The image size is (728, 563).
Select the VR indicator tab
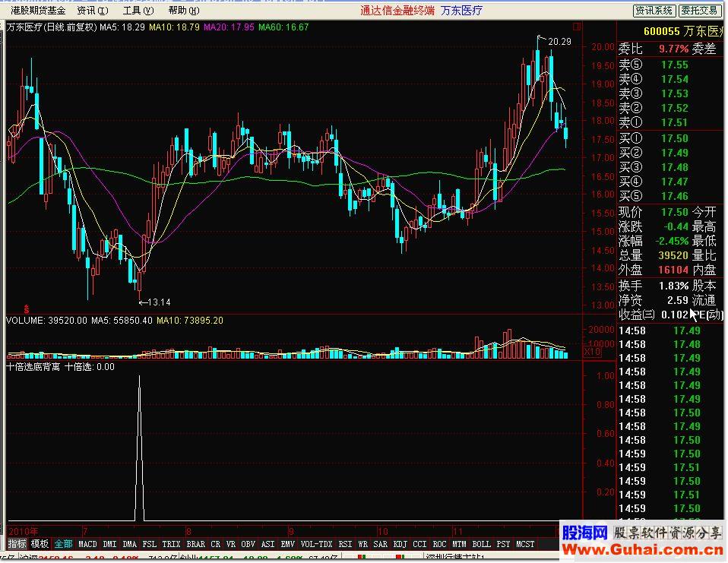coord(231,544)
